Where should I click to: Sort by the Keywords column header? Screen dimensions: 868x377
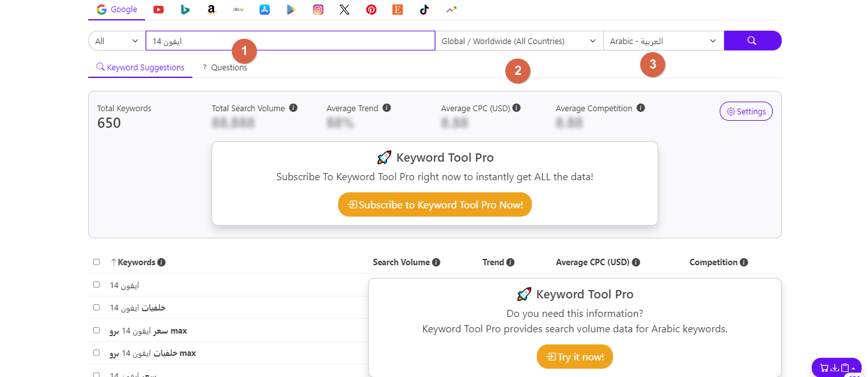click(133, 262)
